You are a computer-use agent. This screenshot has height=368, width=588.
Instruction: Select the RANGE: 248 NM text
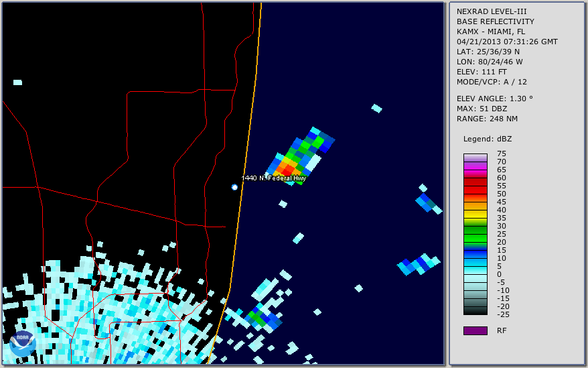(487, 119)
